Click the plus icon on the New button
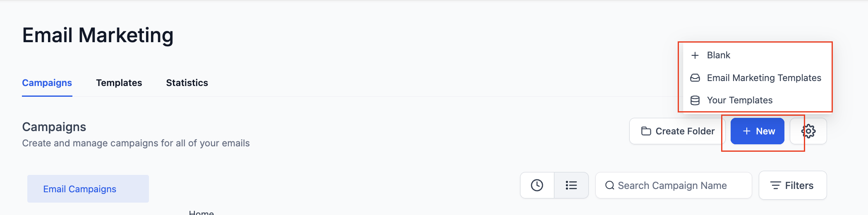The width and height of the screenshot is (868, 215). click(x=746, y=131)
